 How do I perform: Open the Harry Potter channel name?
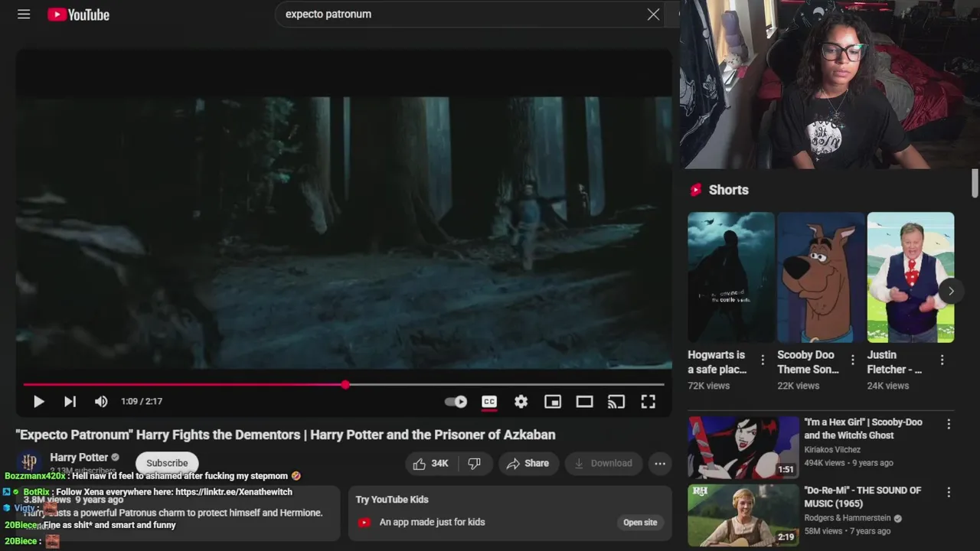pos(79,458)
